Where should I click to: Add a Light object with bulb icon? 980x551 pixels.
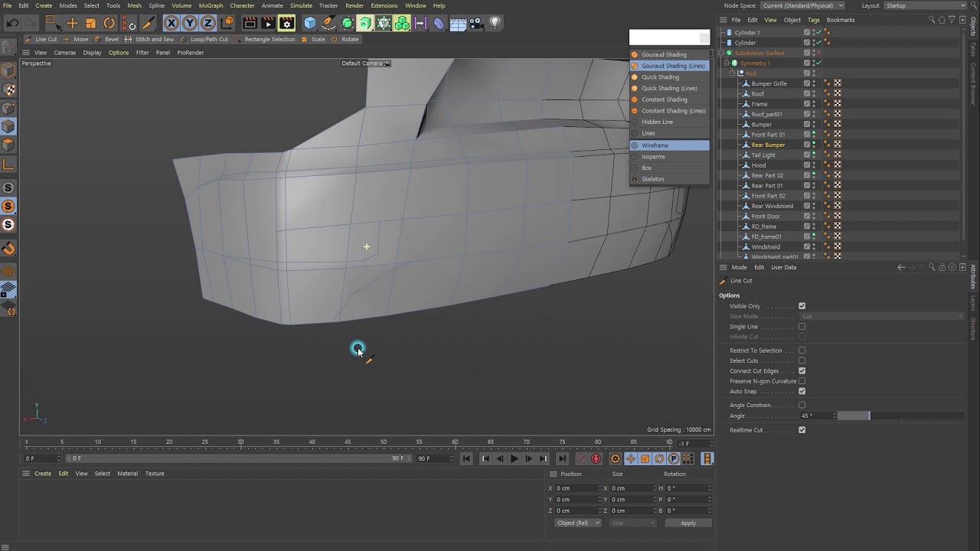coord(495,23)
